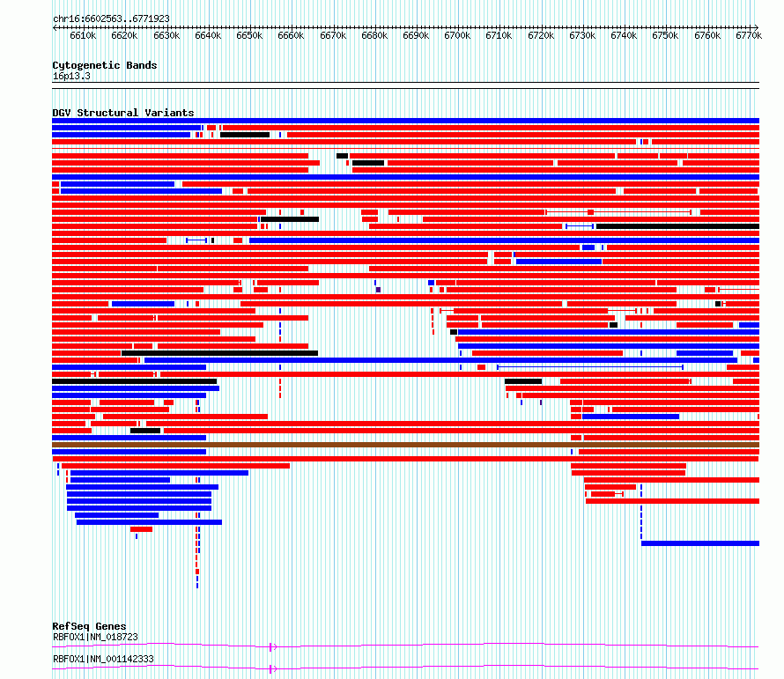Click the left arrowhead of the ruler
The width and height of the screenshot is (784, 679).
[x=55, y=27]
